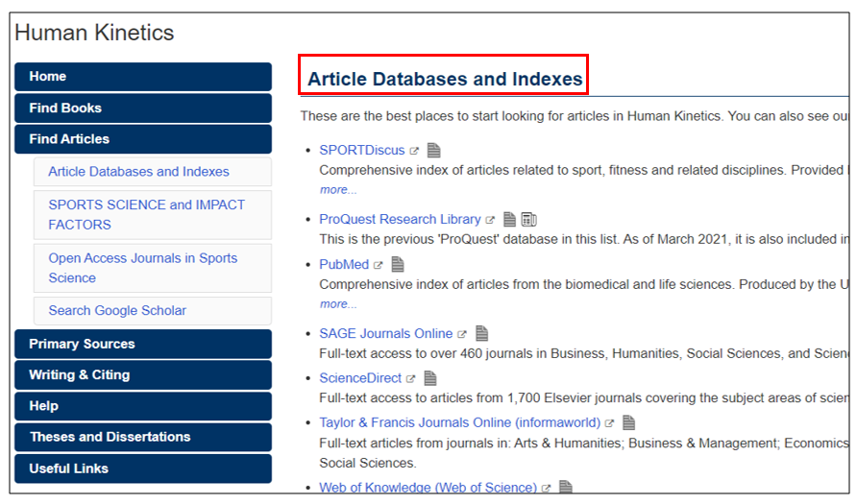Open the Help menu item

click(143, 406)
